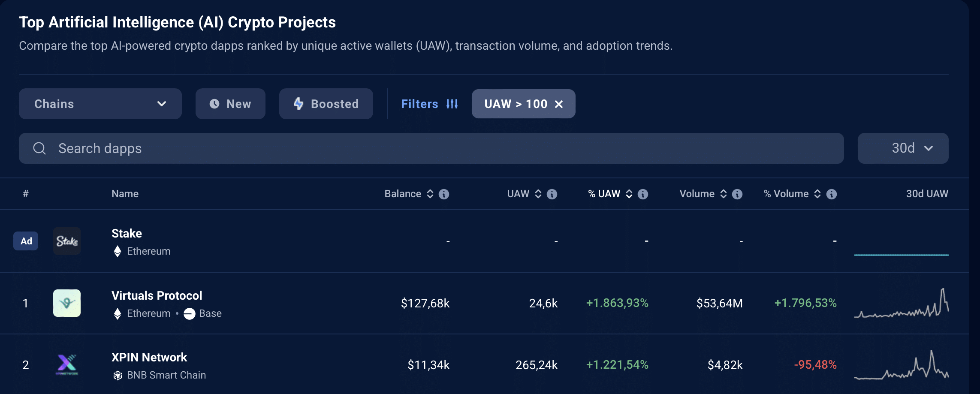Open the Filters panel
The image size is (980, 394).
click(x=429, y=104)
